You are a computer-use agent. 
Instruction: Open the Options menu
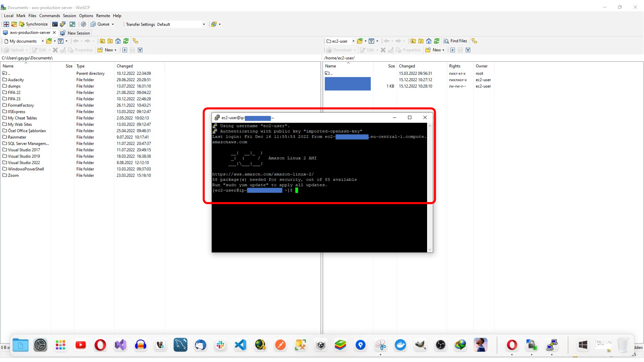[x=86, y=16]
